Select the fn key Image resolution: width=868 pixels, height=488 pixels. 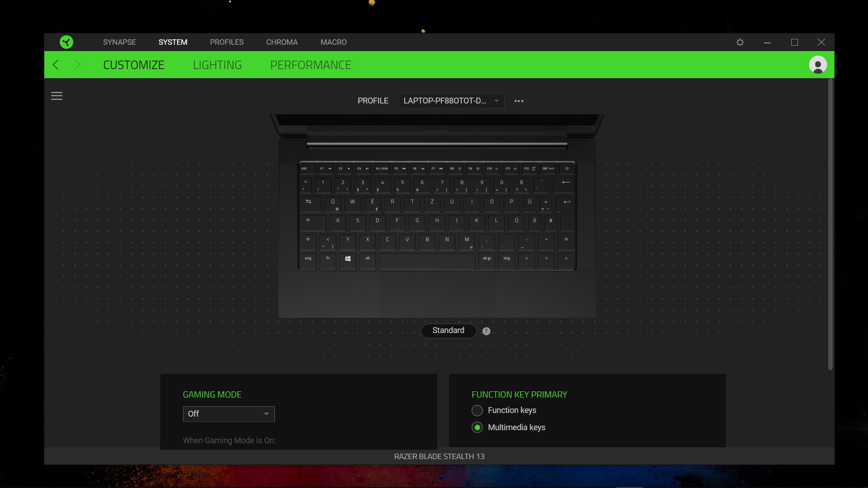(328, 260)
